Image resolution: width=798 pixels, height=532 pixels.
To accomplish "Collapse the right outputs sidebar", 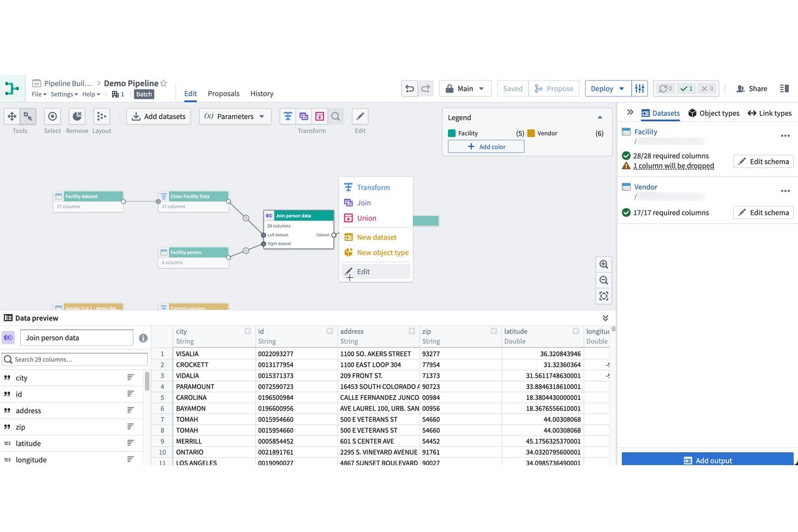I will (630, 112).
